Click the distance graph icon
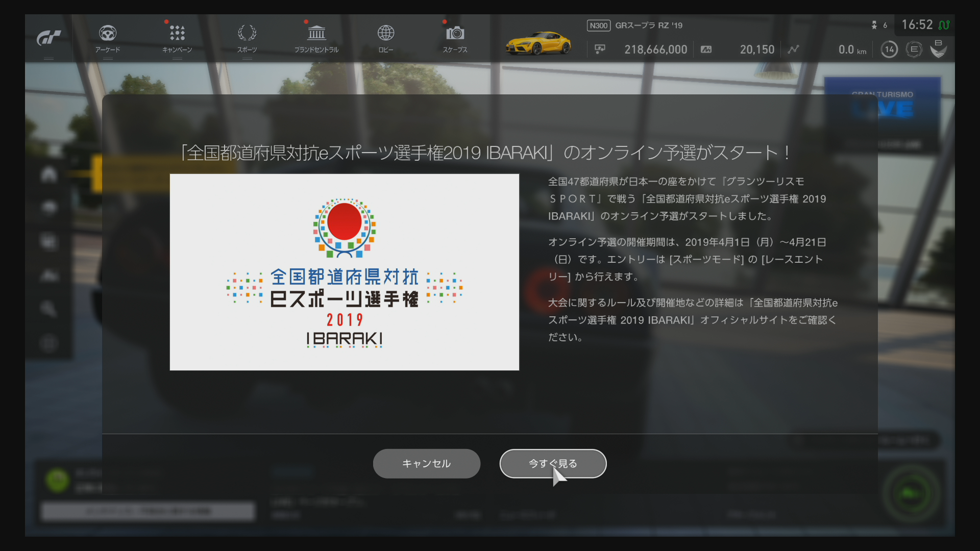The height and width of the screenshot is (551, 980). click(x=793, y=49)
